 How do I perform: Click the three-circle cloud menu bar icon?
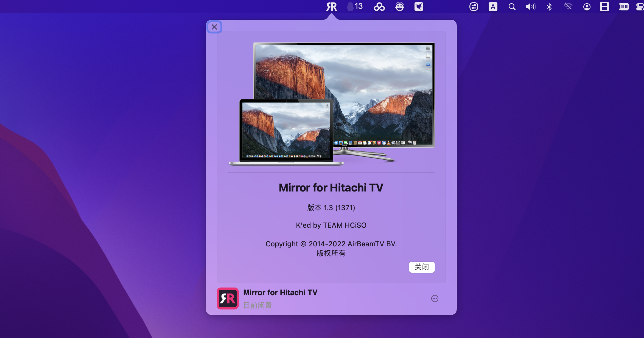(x=379, y=7)
